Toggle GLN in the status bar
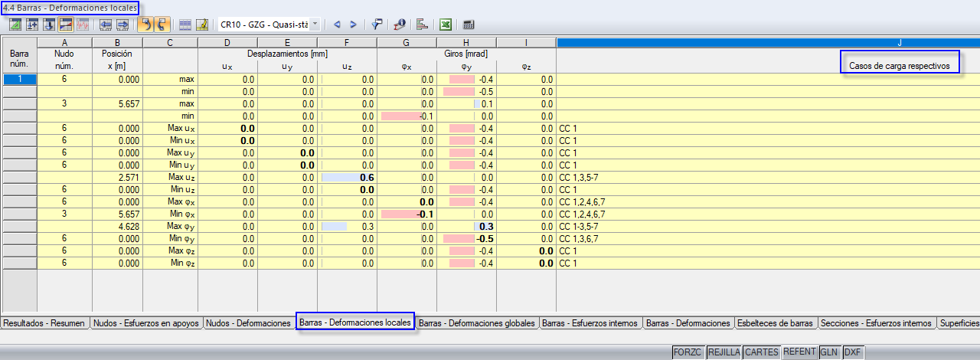980x360 pixels. click(x=829, y=352)
